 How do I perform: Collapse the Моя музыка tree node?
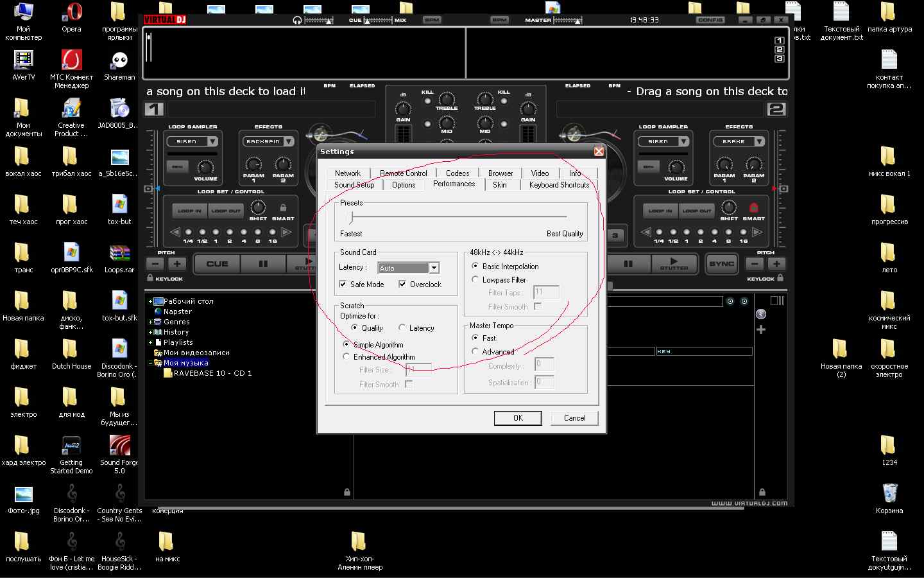150,363
